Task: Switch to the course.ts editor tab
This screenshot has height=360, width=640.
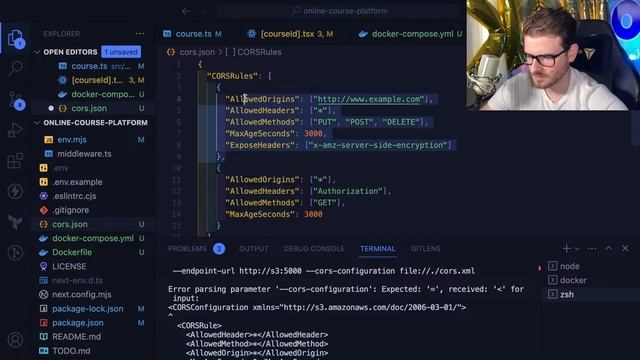Action: 193,34
